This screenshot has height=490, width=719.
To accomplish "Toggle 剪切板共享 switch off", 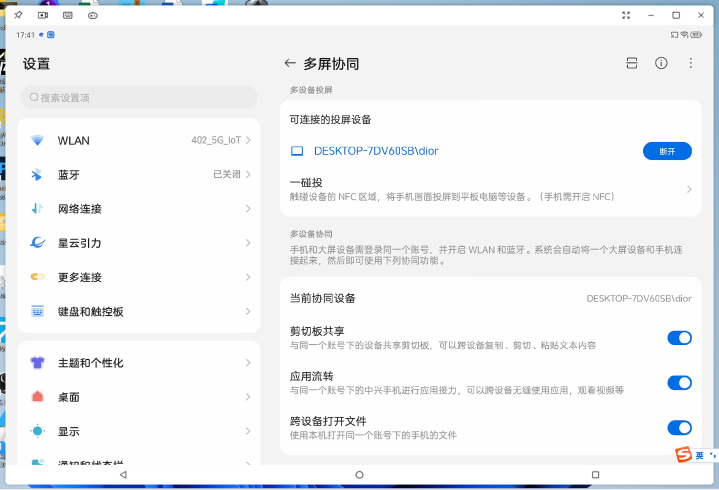I will pos(679,338).
